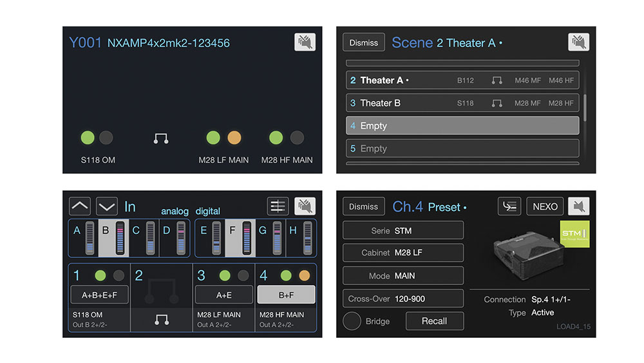Click 'Y001' device title
Viewport: 644px width, 363px height.
[x=85, y=43]
